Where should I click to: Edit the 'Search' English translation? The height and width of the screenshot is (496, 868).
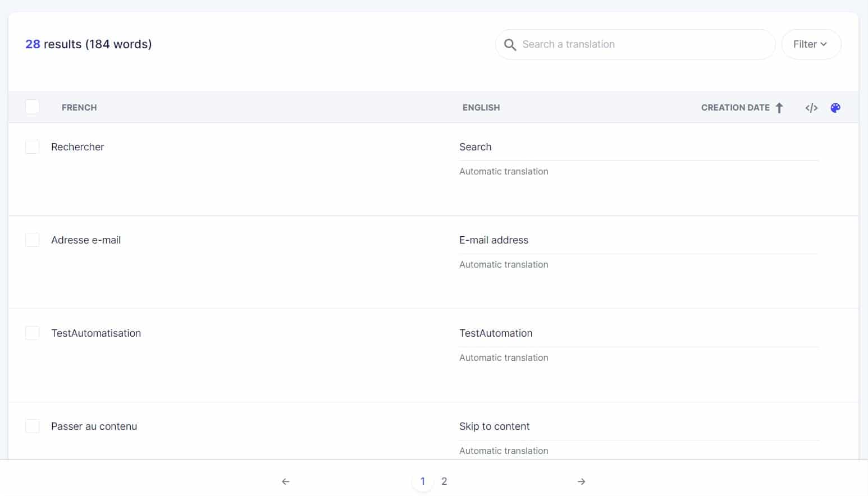[x=638, y=147]
